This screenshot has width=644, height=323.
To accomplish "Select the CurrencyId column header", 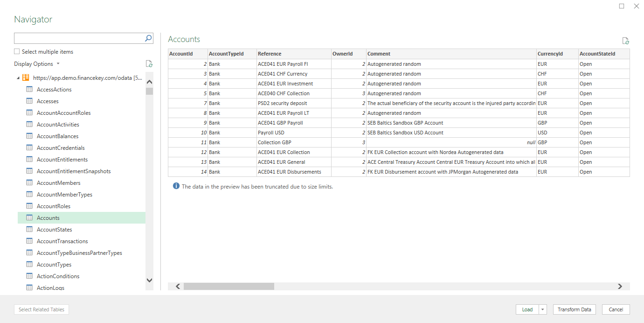I will tap(557, 54).
